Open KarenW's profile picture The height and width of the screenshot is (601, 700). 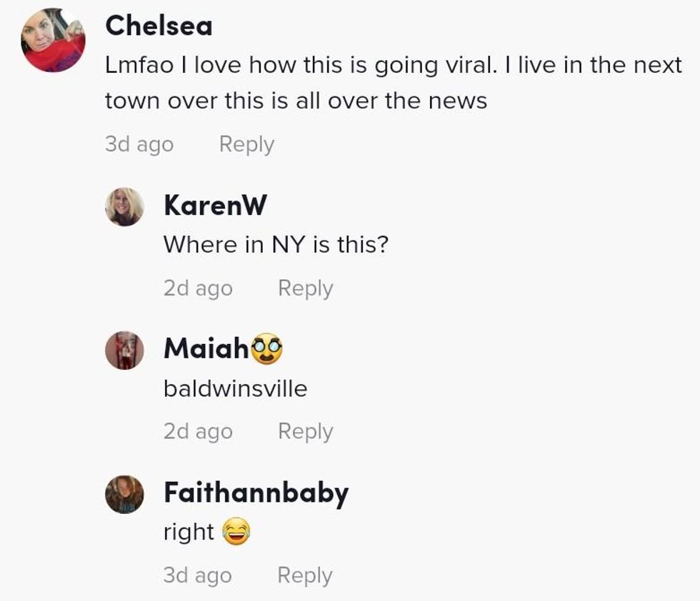124,206
